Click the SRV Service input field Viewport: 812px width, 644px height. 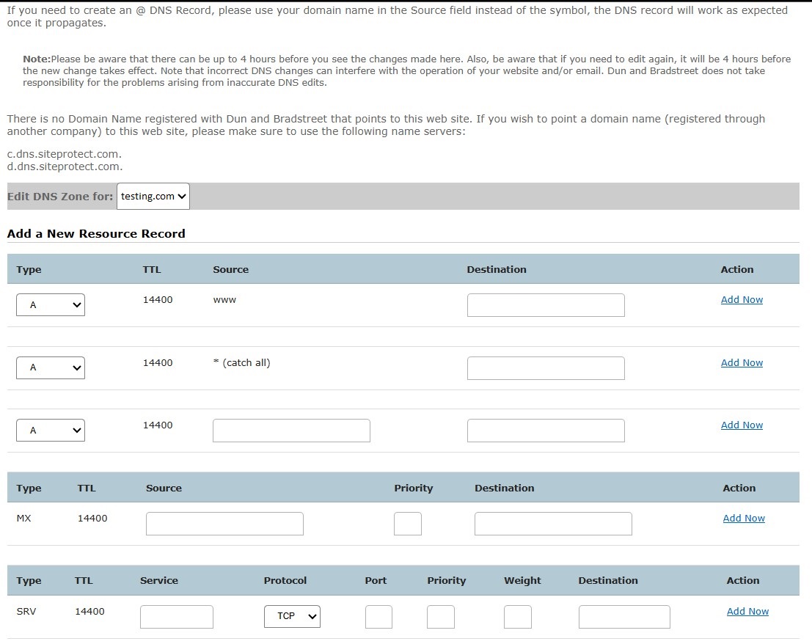coord(177,617)
